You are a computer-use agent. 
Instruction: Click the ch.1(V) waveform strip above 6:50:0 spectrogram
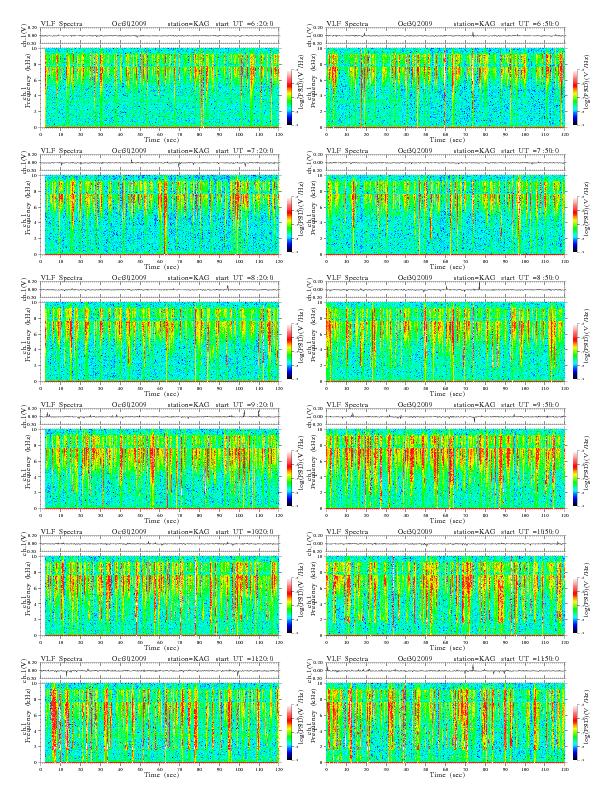(445, 36)
